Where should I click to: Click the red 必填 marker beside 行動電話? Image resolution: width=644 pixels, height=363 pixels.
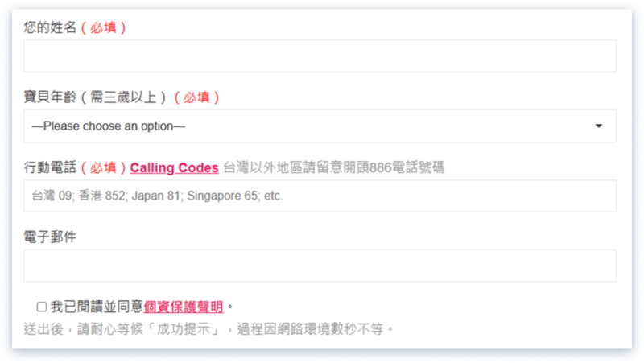pyautogui.click(x=103, y=168)
